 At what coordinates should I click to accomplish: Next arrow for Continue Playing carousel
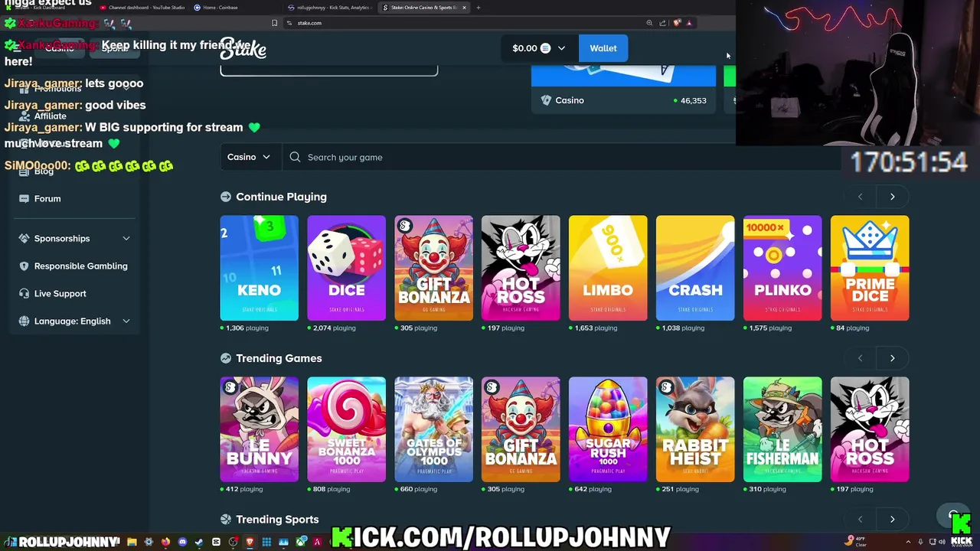892,197
